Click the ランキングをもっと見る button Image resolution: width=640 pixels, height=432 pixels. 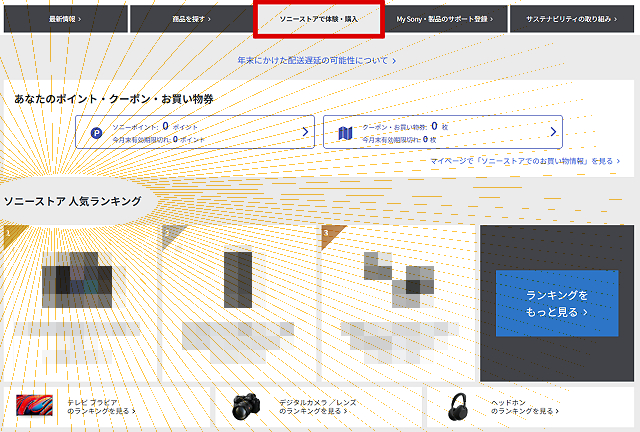click(557, 303)
